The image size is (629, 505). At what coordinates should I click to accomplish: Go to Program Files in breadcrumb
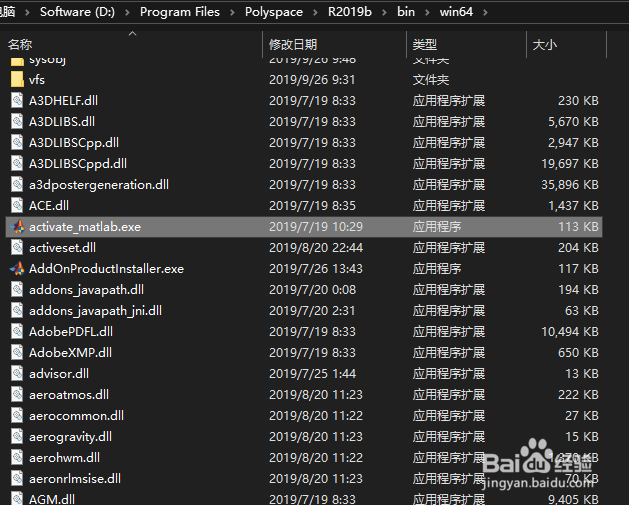(180, 12)
